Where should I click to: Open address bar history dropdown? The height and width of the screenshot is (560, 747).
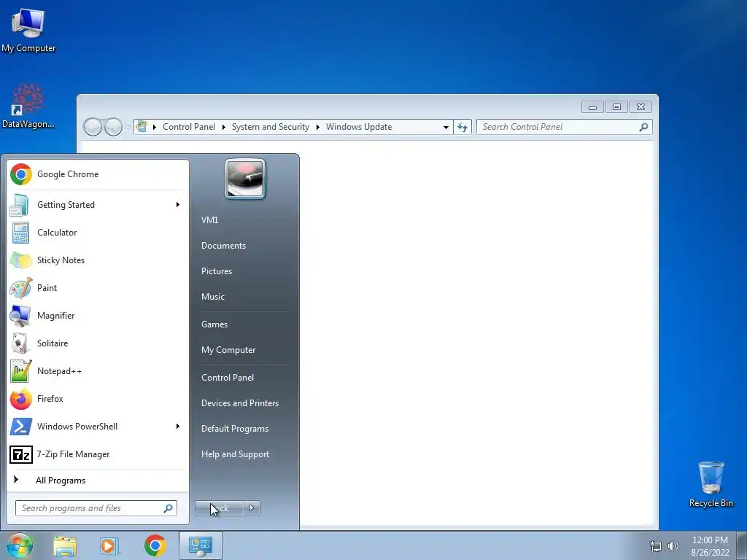pos(446,127)
